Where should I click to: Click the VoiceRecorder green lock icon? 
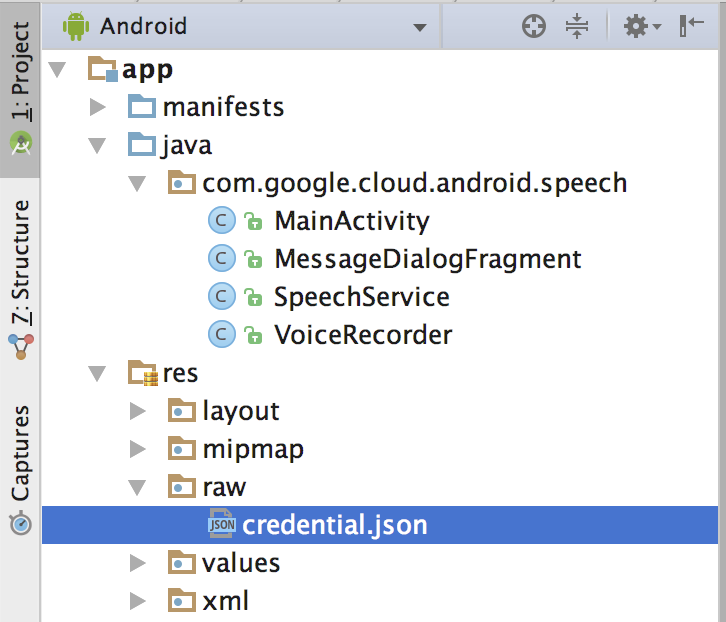coord(253,335)
